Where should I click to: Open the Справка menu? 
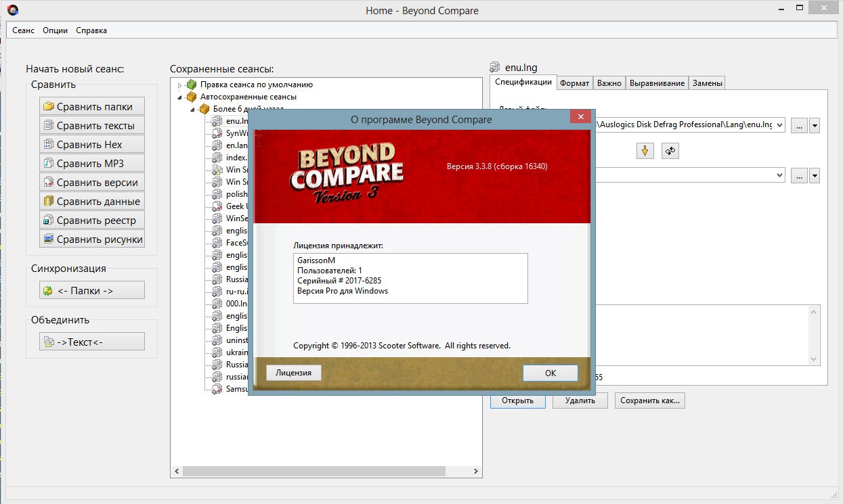pos(91,30)
